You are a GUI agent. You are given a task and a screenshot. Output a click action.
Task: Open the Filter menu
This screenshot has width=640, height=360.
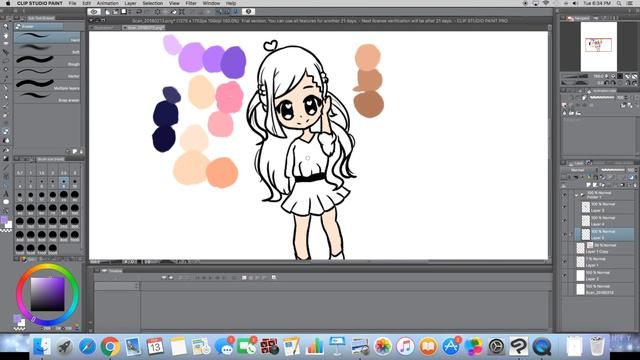click(191, 3)
